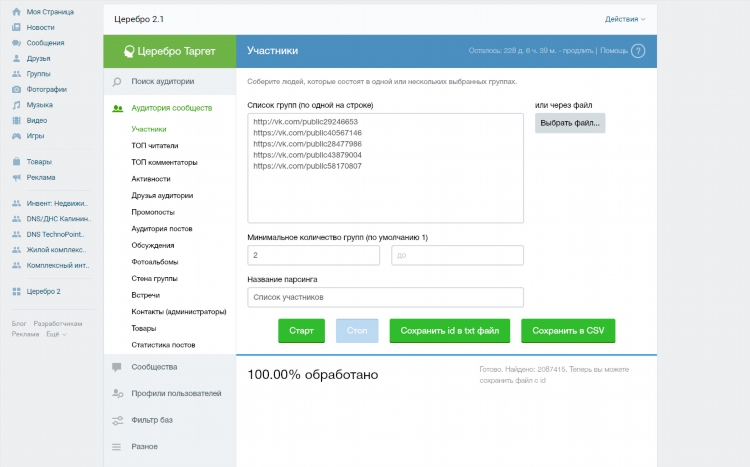Select the Обсуждения item
The image size is (750, 467).
(153, 245)
